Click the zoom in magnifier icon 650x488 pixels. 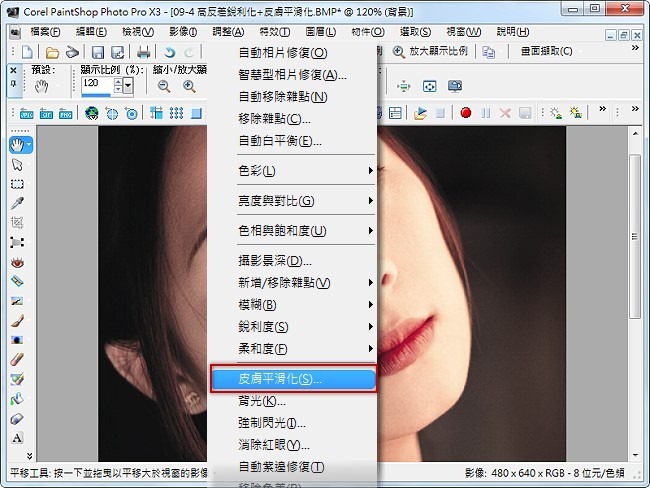(x=189, y=86)
